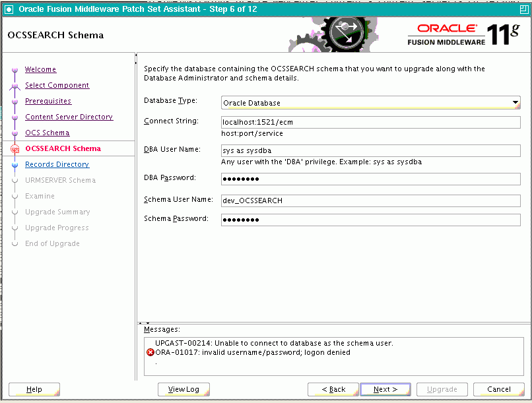The image size is (532, 403).
Task: Focus the Connect String field
Action: pyautogui.click(x=370, y=123)
